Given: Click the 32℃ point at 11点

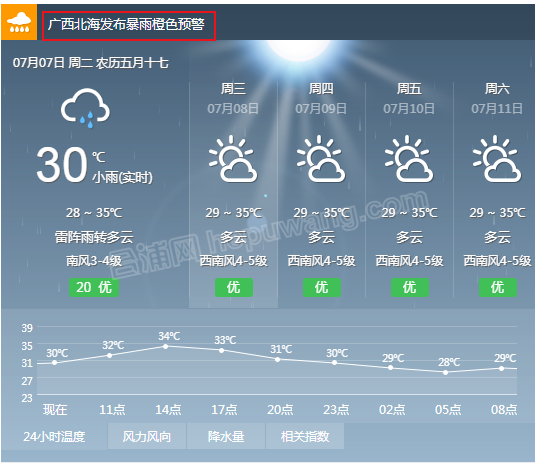Looking at the screenshot, I should coord(110,356).
